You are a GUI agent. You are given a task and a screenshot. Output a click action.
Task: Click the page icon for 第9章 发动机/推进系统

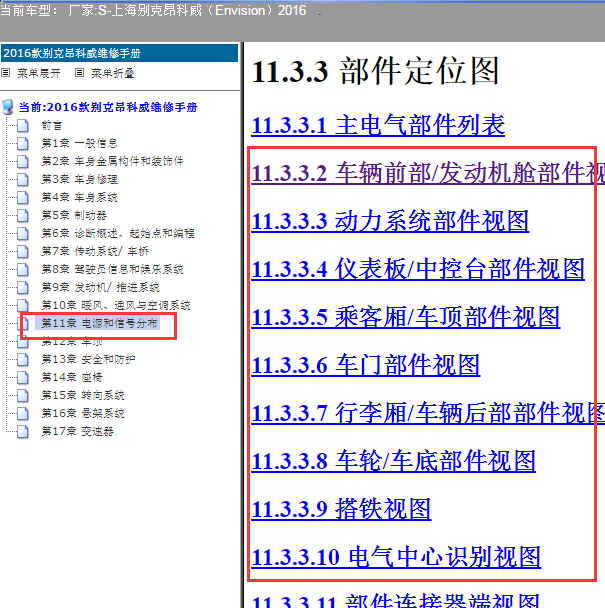22,287
